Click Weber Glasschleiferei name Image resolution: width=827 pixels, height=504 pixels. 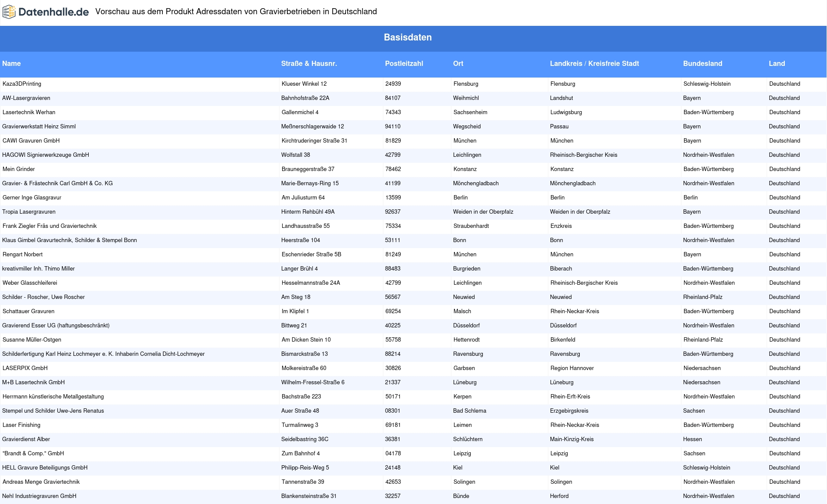click(30, 283)
